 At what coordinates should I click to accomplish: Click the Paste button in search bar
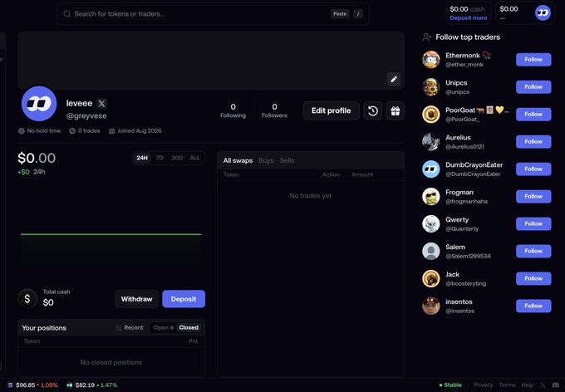coord(340,13)
